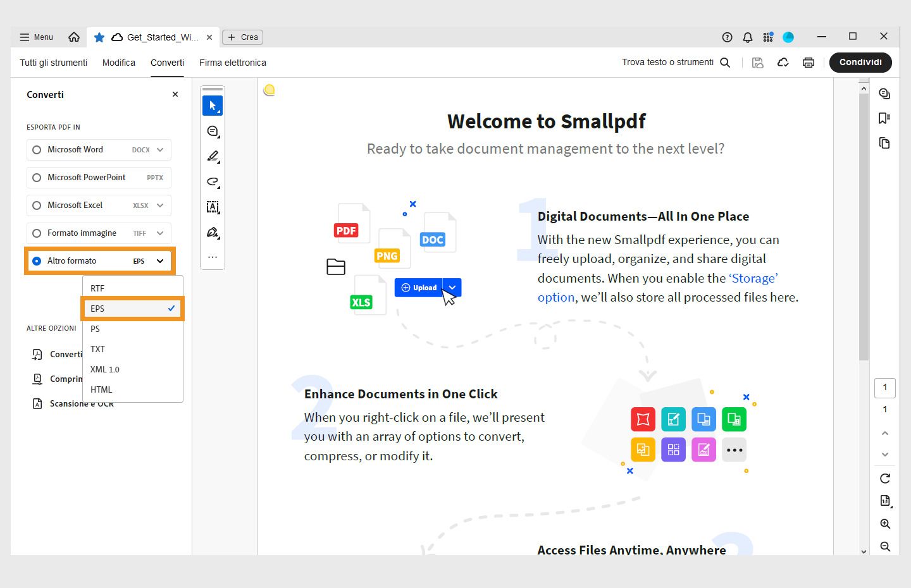Select the arrow selection tool
Screen dimensions: 911x588
point(213,106)
